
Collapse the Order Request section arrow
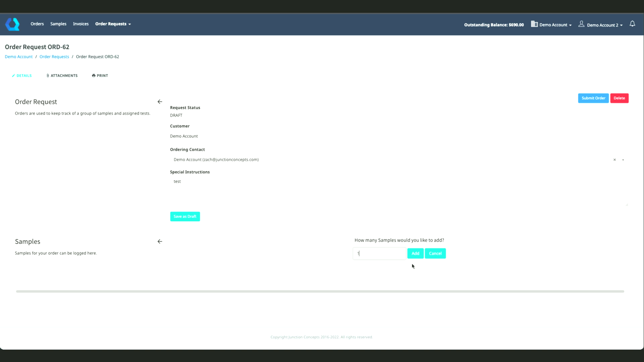(160, 102)
